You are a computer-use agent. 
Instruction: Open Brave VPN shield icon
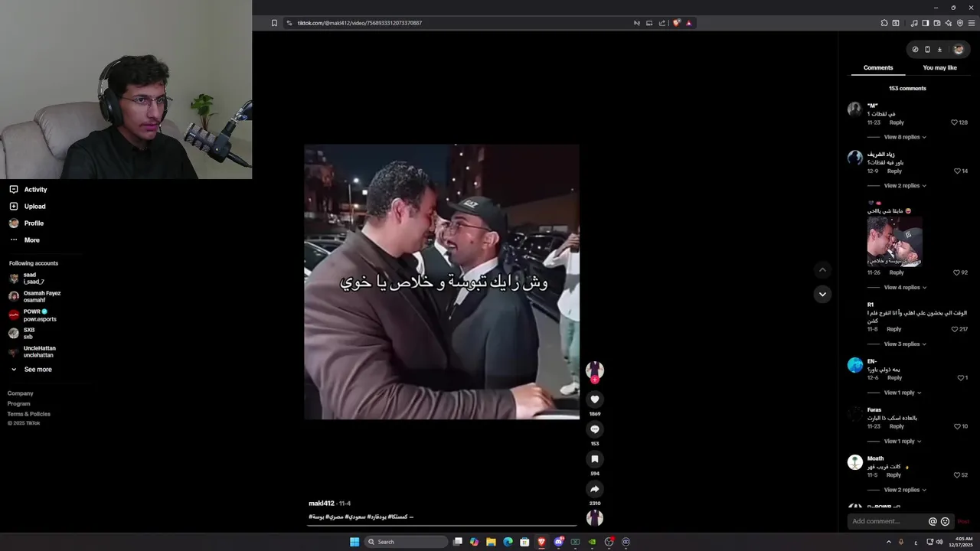[960, 23]
